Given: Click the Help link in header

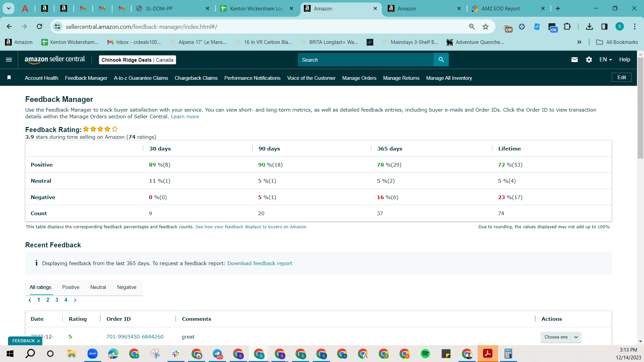Looking at the screenshot, I should [x=625, y=60].
